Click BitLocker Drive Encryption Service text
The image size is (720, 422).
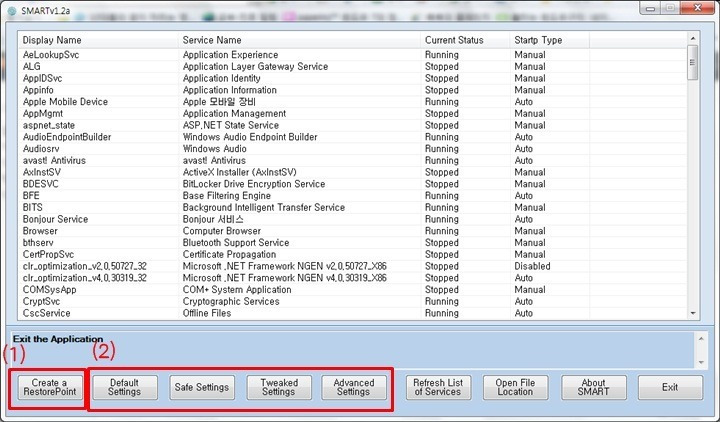254,184
